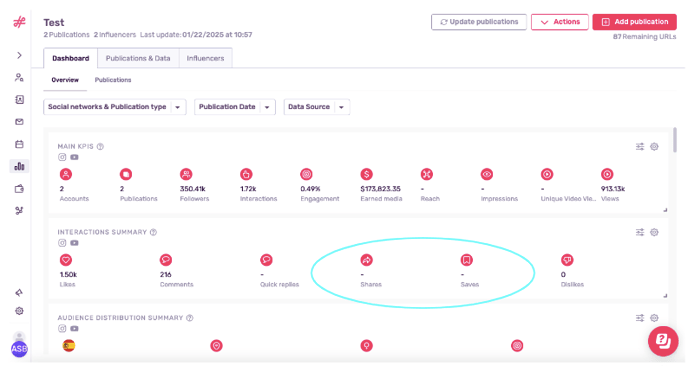Open the Publication Date dropdown
Image resolution: width=688 pixels, height=366 pixels.
(x=235, y=107)
